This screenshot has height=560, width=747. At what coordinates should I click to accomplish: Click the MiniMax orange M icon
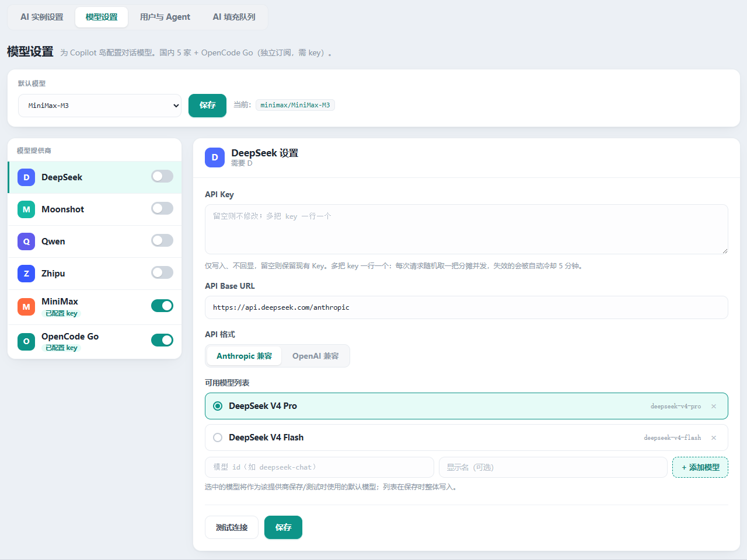pyautogui.click(x=26, y=307)
